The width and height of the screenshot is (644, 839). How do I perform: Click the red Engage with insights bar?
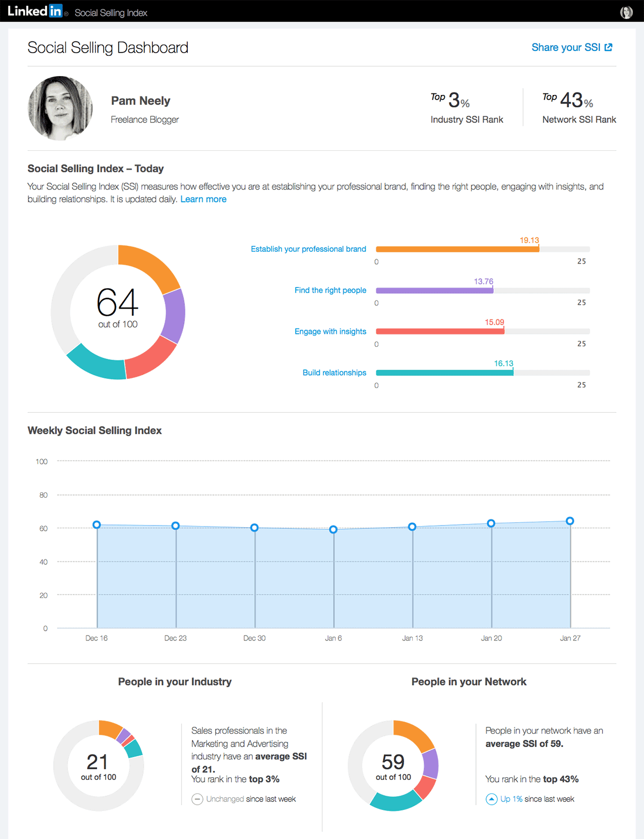[440, 332]
